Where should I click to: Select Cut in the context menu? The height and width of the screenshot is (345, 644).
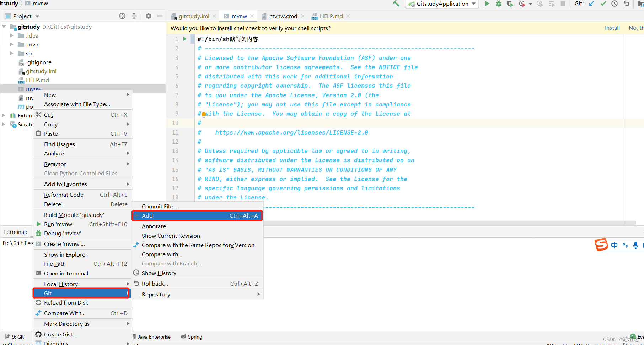[x=83, y=115]
